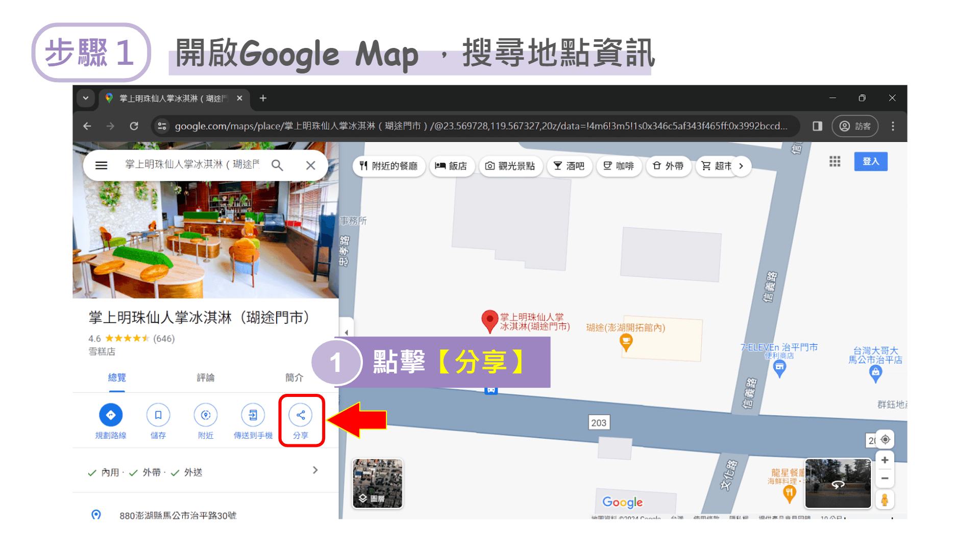
Task: Open site information icon in address bar
Action: coord(162,126)
